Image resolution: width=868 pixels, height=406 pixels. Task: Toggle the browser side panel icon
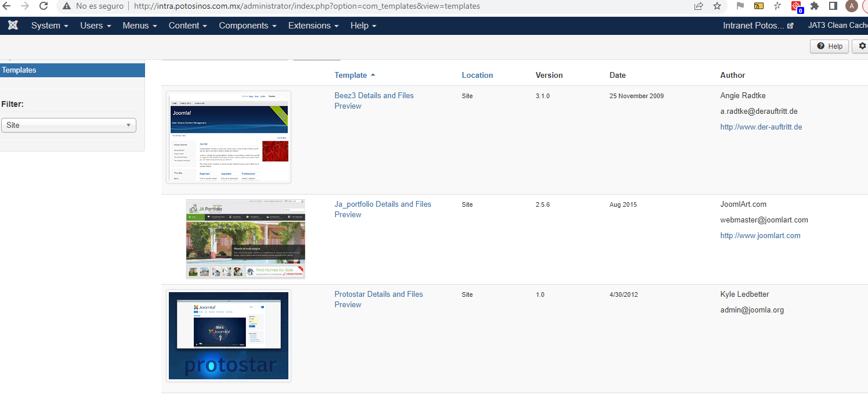[x=833, y=6]
